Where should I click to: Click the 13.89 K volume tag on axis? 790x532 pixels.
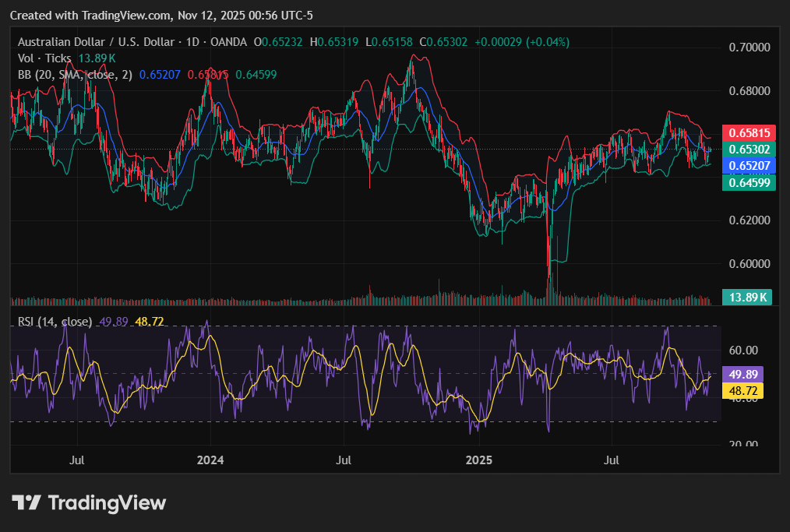(x=747, y=297)
